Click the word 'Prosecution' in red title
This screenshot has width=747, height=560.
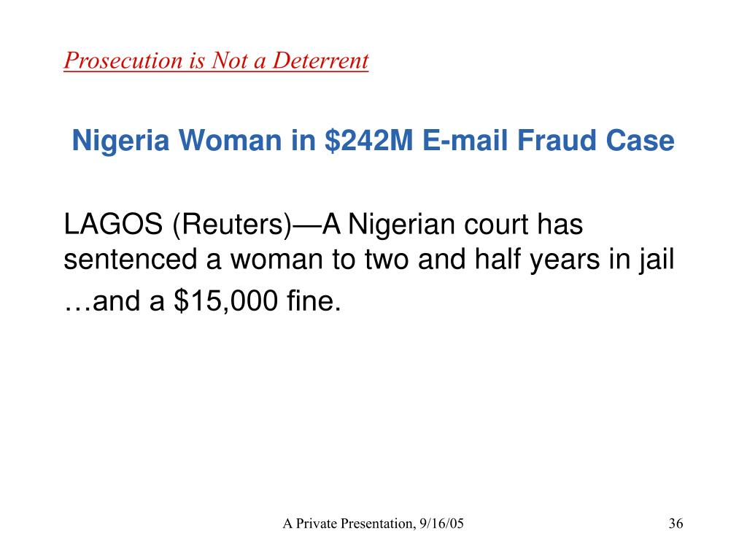click(x=123, y=61)
